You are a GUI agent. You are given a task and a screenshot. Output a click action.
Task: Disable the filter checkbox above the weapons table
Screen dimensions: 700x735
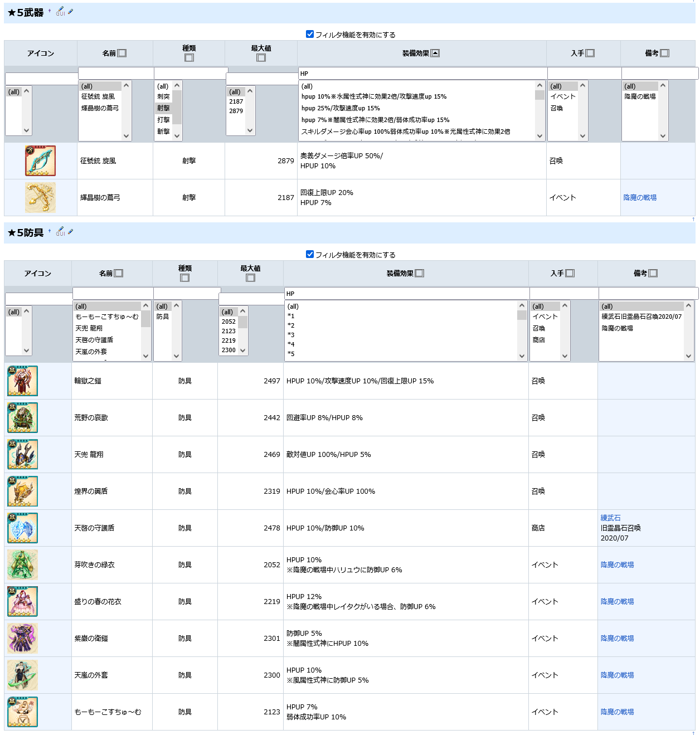[310, 34]
